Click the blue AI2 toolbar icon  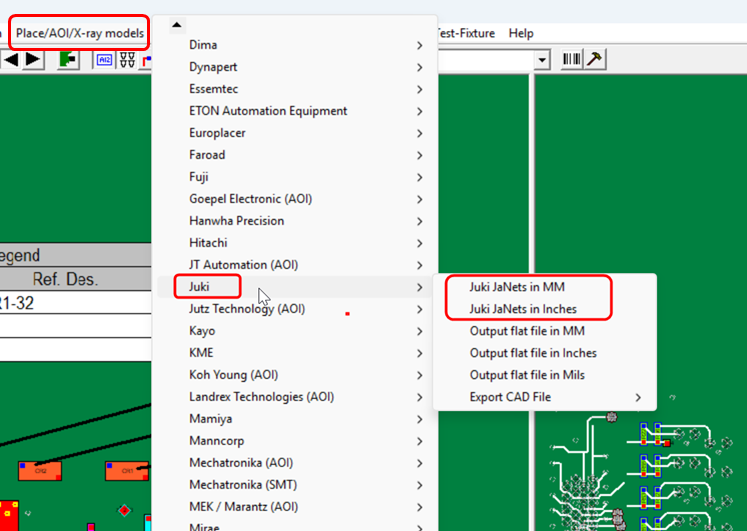pos(104,60)
